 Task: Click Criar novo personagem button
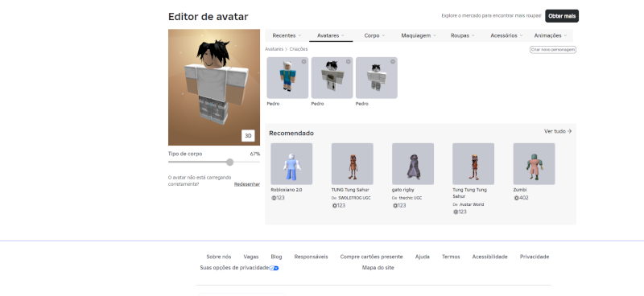tap(553, 50)
